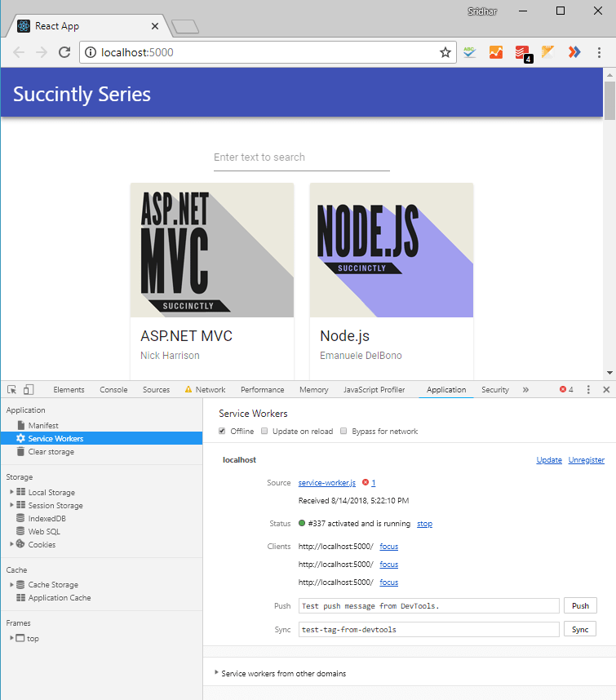The height and width of the screenshot is (700, 616).
Task: Open the Security tab
Action: pos(495,389)
